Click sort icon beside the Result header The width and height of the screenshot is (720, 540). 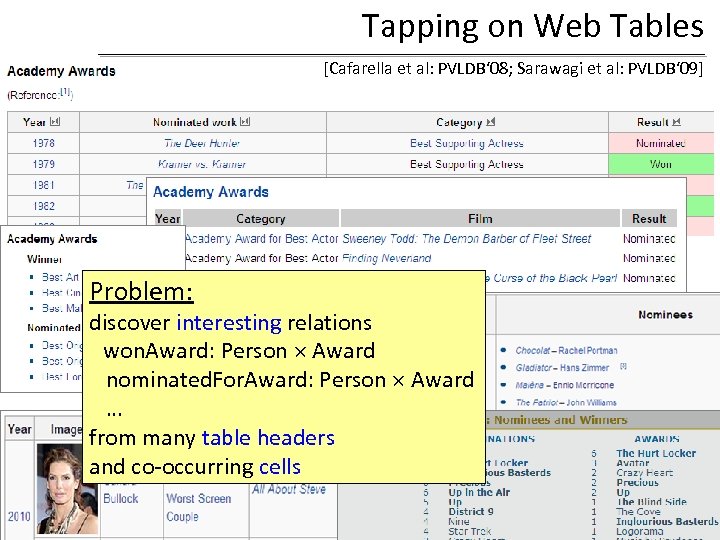coord(676,122)
